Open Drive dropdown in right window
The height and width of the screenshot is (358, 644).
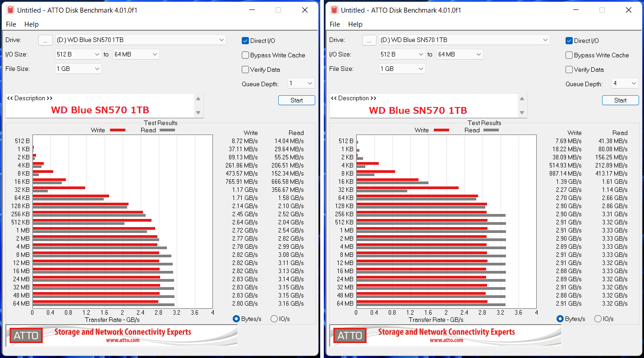[x=464, y=40]
